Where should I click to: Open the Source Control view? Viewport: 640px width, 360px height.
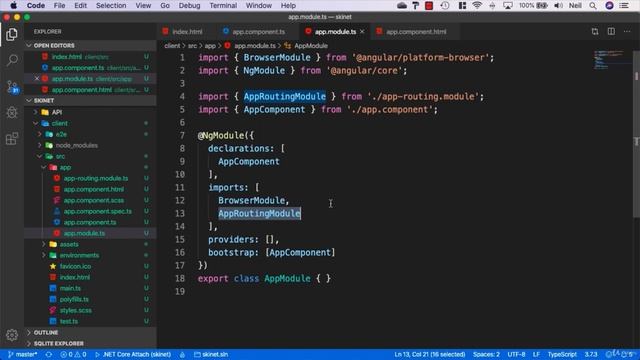(x=12, y=87)
